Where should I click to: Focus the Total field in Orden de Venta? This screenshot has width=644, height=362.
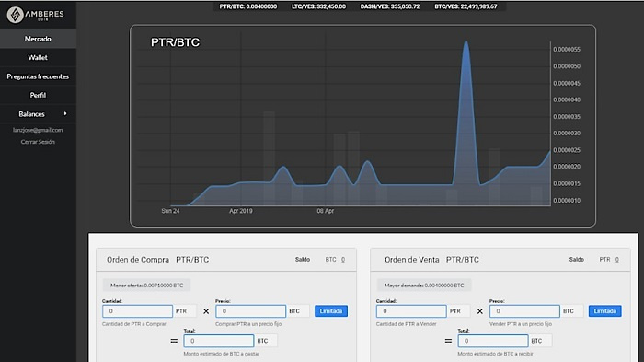pyautogui.click(x=493, y=341)
